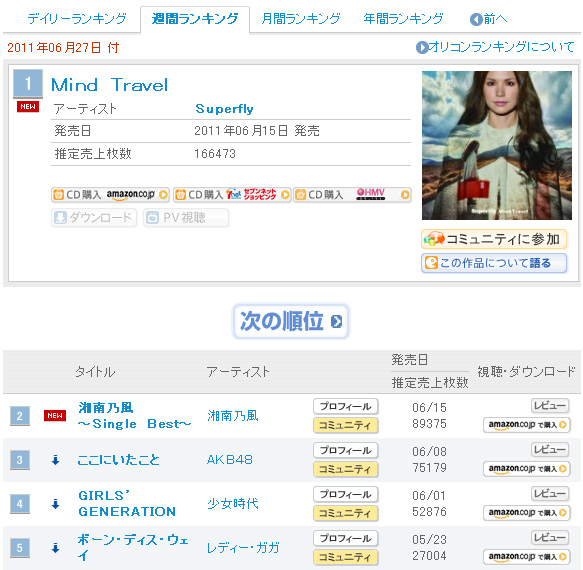This screenshot has height=570, width=583.
Task: Open レビュー for 湘南乃風 Single Best
Action: 550,406
